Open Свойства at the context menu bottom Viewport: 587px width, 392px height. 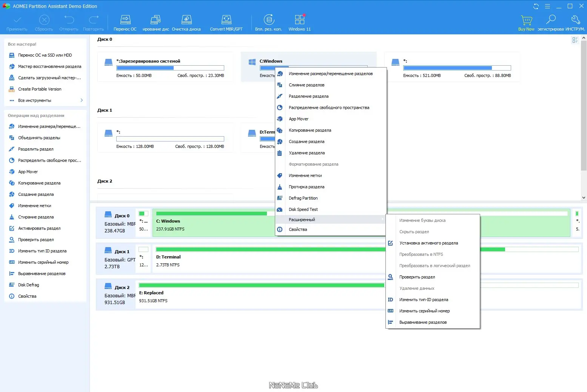[x=331, y=229]
